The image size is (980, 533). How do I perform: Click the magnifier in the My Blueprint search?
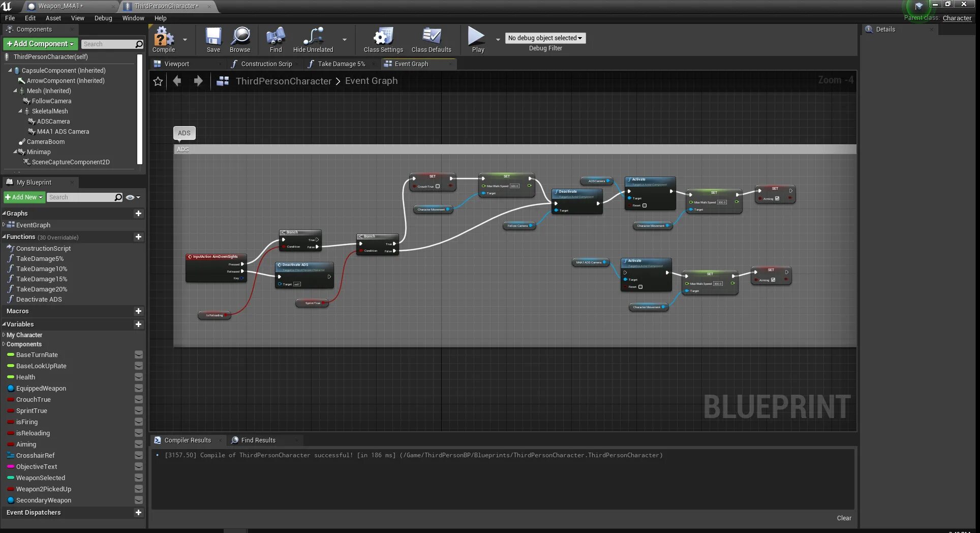tap(118, 197)
